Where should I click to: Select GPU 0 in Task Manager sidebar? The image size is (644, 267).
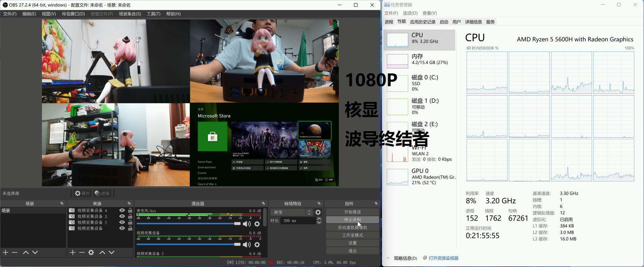pyautogui.click(x=419, y=177)
